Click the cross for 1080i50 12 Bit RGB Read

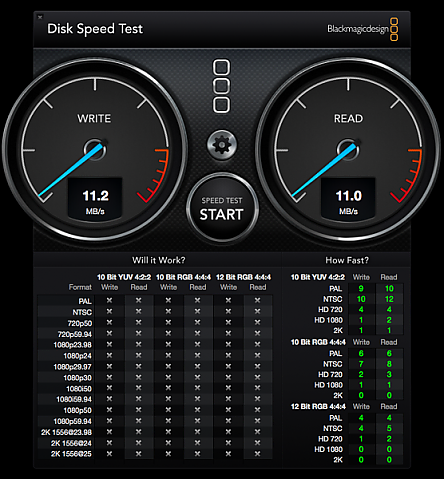[x=257, y=388]
